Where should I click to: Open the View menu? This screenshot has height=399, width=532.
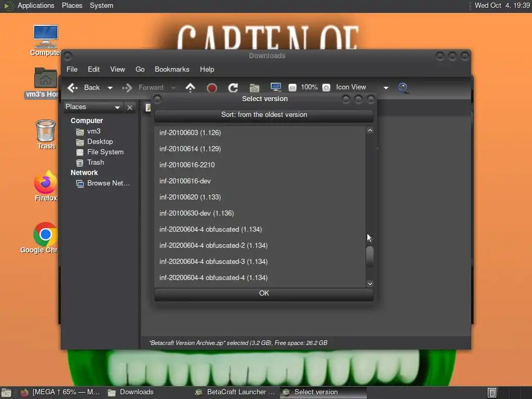(117, 69)
